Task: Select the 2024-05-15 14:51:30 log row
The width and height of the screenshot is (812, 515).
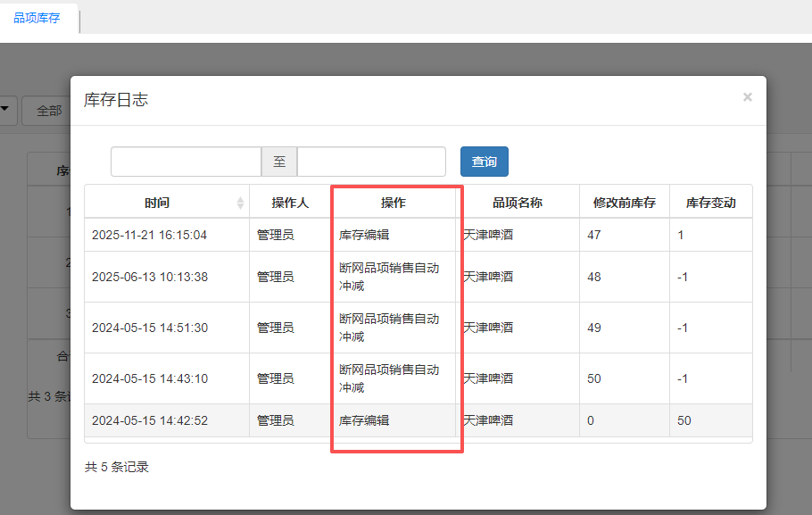Action: click(149, 328)
